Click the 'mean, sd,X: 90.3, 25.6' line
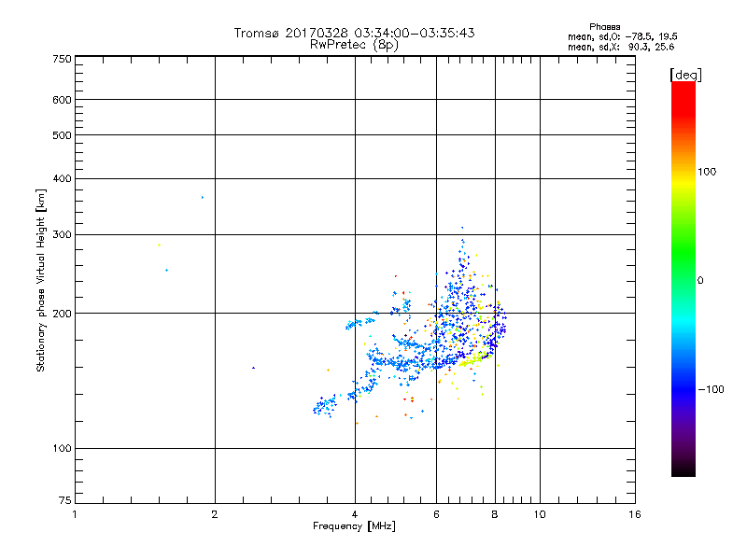 621,47
